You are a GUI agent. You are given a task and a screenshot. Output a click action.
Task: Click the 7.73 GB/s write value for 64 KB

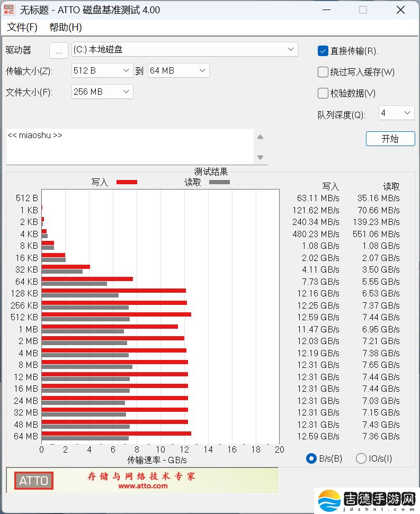tap(320, 282)
